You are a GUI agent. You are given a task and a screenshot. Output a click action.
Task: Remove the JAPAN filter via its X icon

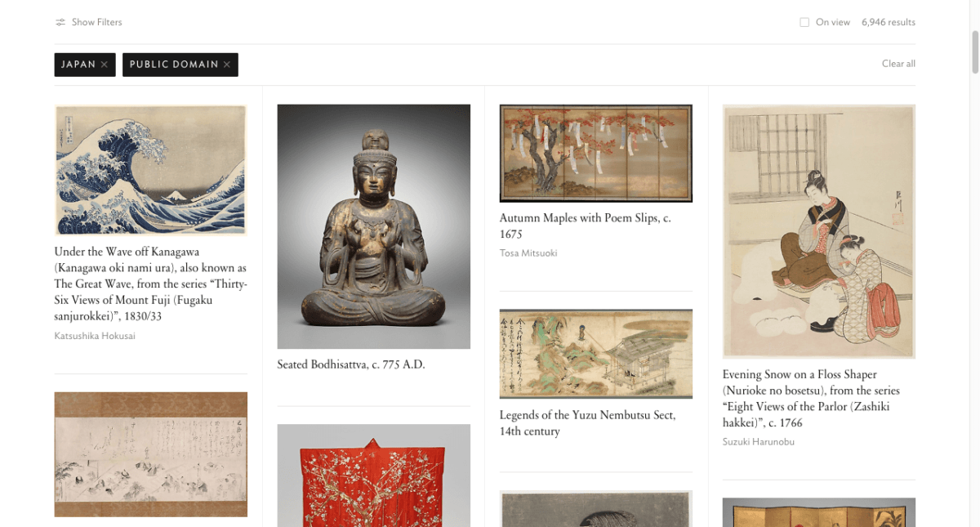pos(105,65)
